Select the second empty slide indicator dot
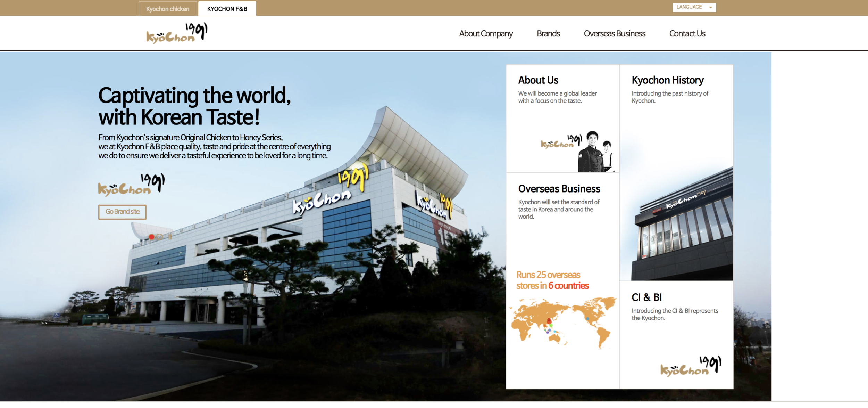Image resolution: width=868 pixels, height=408 pixels. [x=160, y=237]
